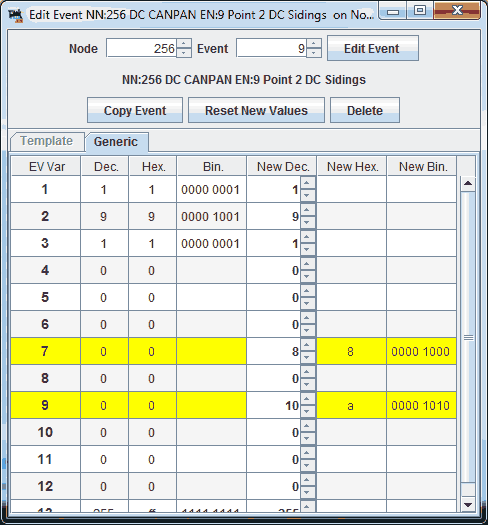The image size is (488, 525).
Task: Maximize the Edit Event window
Action: [x=420, y=11]
